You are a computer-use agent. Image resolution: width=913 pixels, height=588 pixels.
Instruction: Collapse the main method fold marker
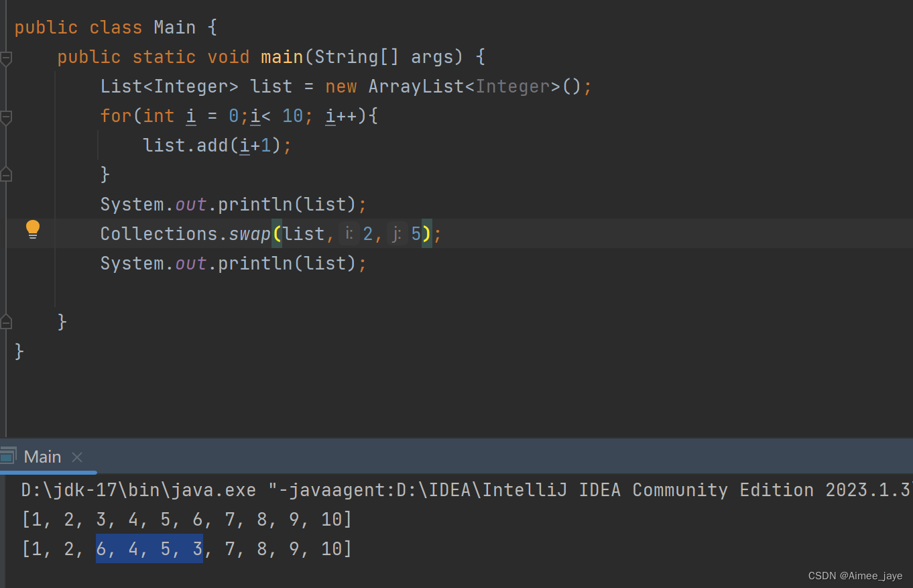[x=6, y=59]
